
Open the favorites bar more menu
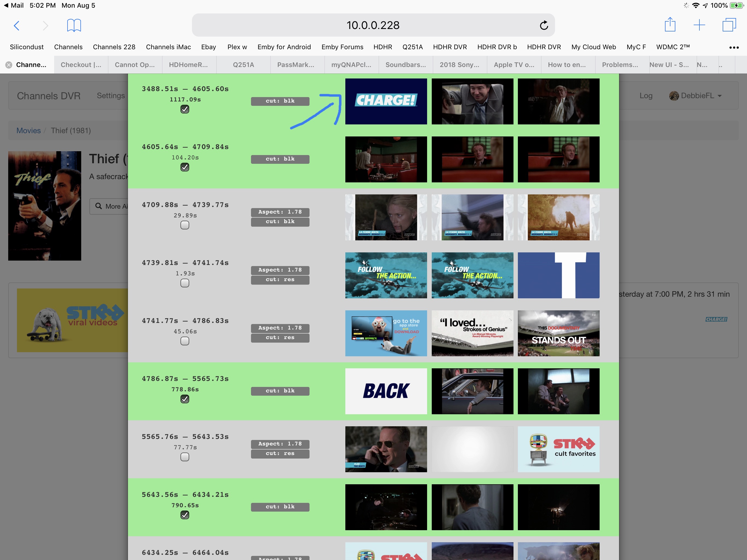tap(734, 48)
